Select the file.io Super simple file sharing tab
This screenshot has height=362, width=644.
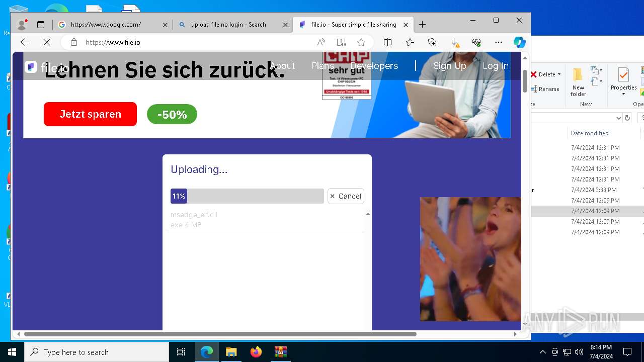[353, 24]
